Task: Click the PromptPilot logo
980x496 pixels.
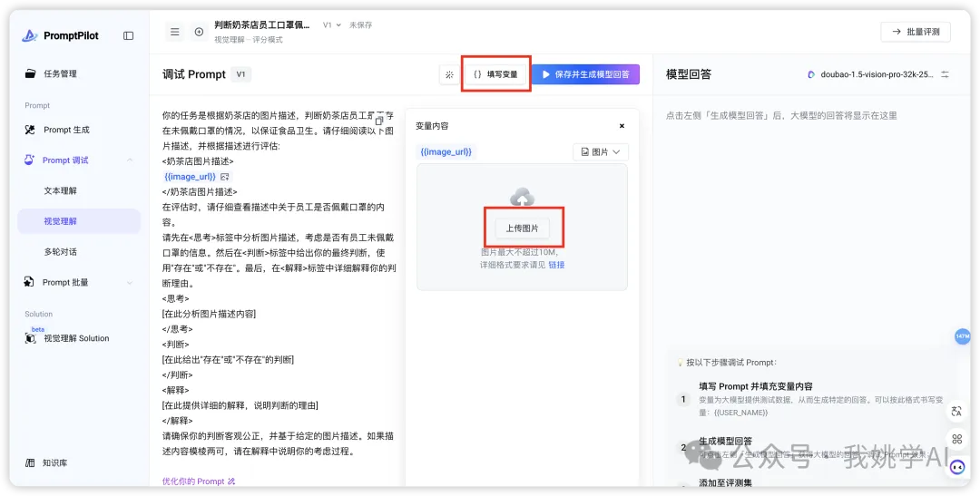Action: [60, 36]
